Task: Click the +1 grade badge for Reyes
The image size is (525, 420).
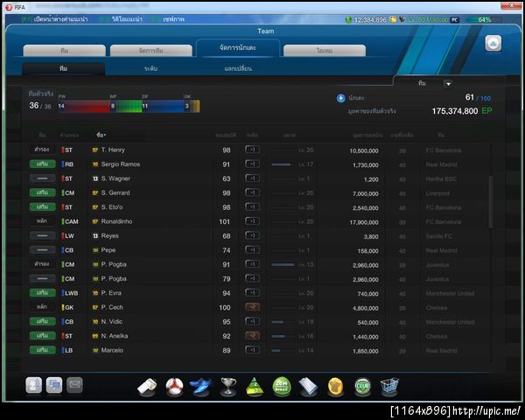Action: coord(253,235)
